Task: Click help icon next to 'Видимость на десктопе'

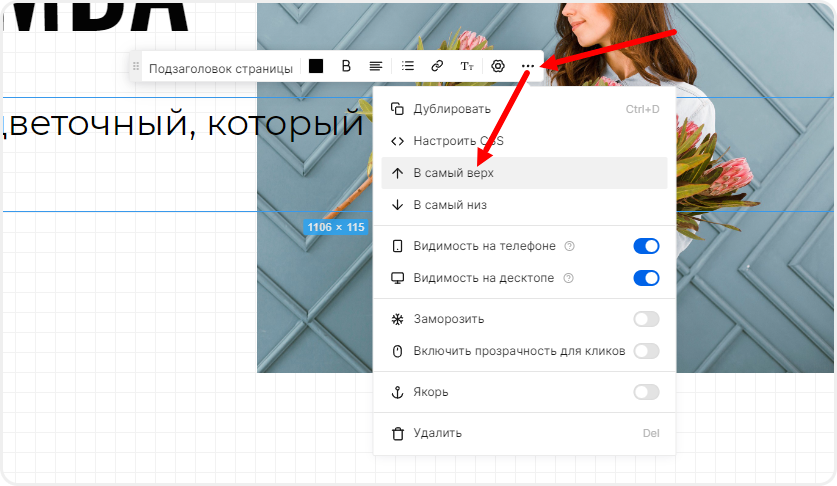Action: point(568,278)
